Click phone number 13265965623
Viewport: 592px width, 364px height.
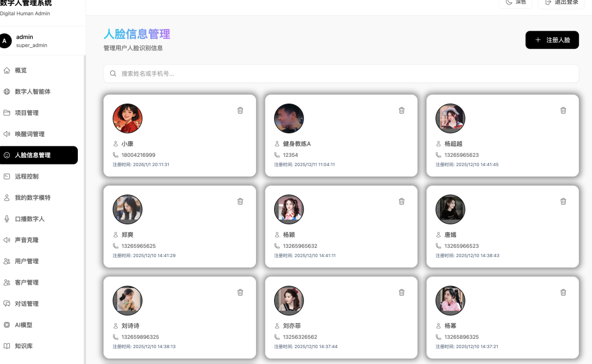tap(462, 155)
